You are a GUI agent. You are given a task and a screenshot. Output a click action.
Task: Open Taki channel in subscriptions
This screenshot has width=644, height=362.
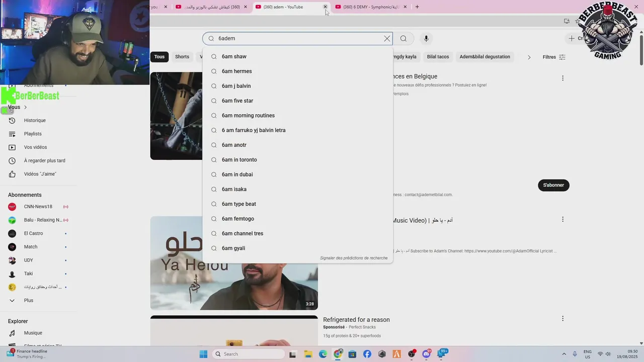29,274
